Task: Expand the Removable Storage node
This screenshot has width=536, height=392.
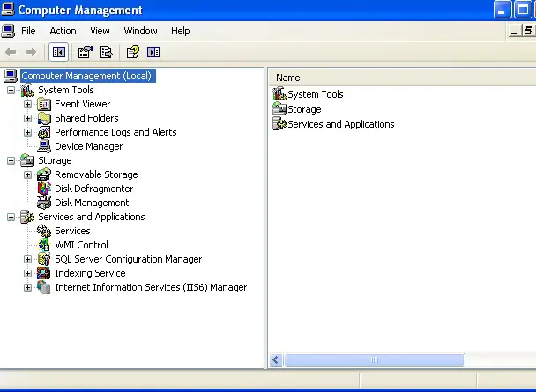Action: 27,174
